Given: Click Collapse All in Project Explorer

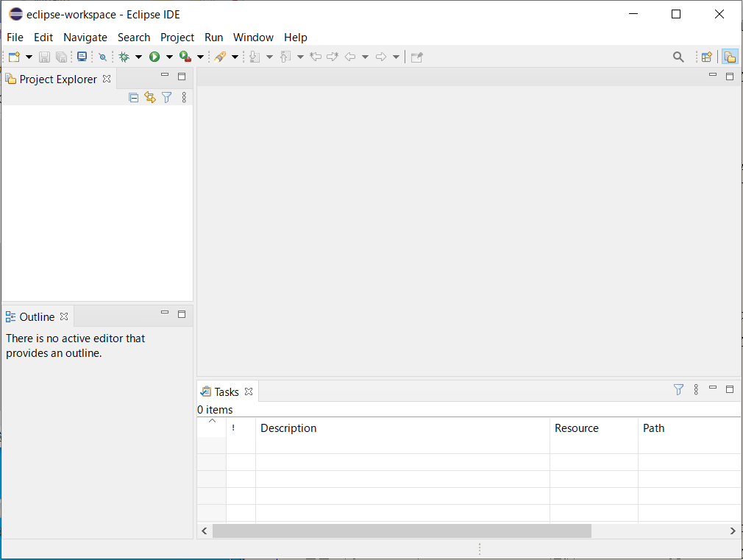Looking at the screenshot, I should tap(134, 98).
